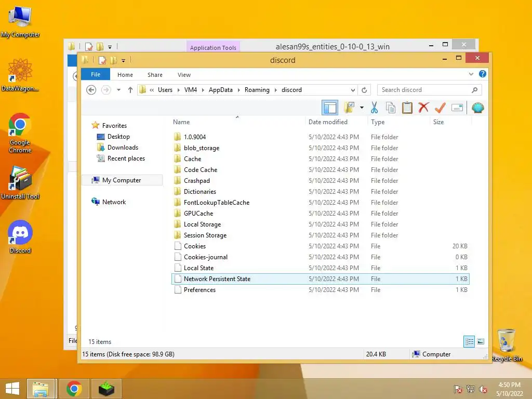The height and width of the screenshot is (399, 532).
Task: Click the new folder quick access icon in discord titlebar
Action: [x=113, y=60]
